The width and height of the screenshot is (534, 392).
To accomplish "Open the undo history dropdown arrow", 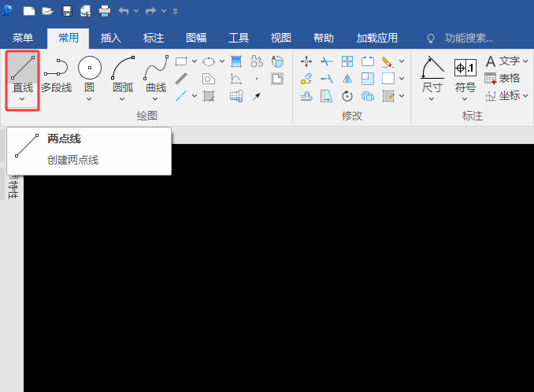I will [x=136, y=11].
